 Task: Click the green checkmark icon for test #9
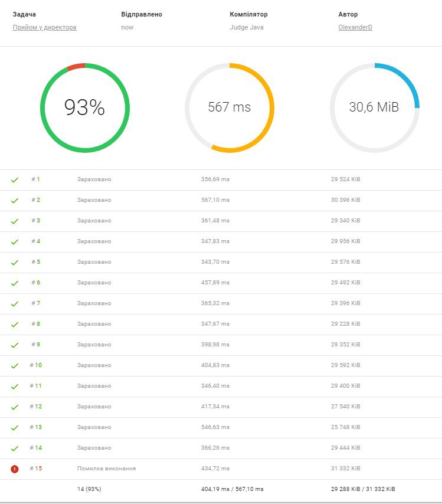click(x=15, y=345)
